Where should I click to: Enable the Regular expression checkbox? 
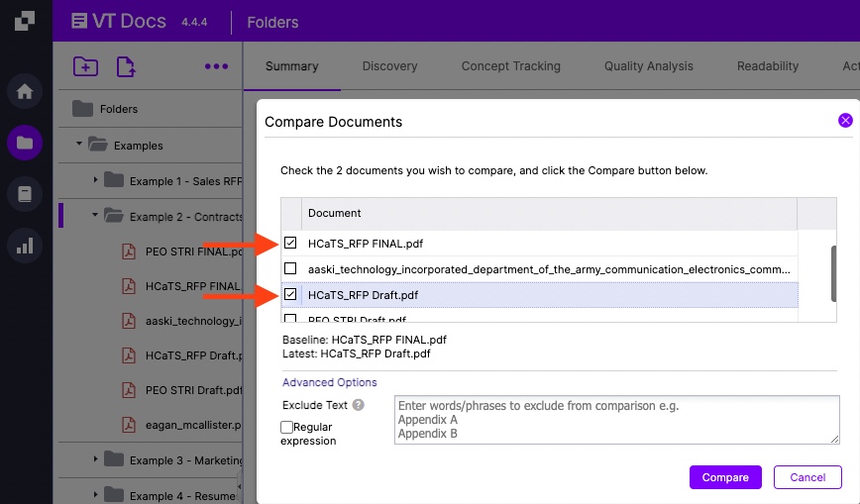(x=287, y=427)
